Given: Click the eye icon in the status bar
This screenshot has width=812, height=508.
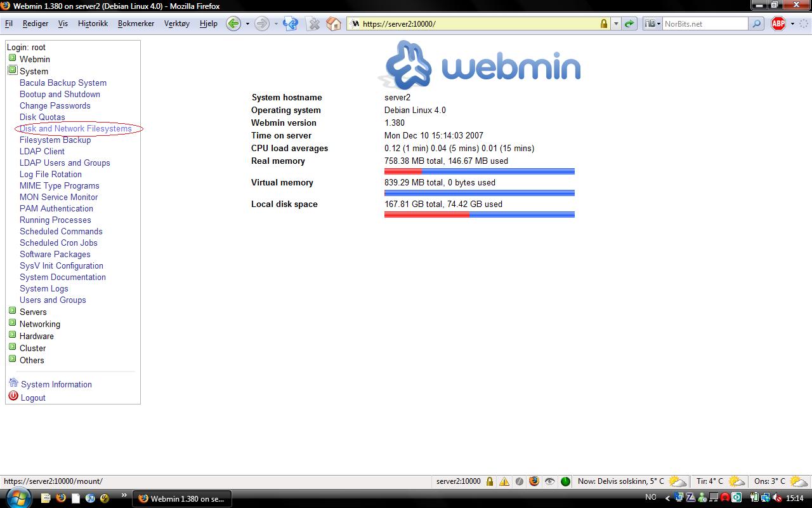Looking at the screenshot, I should click(549, 481).
